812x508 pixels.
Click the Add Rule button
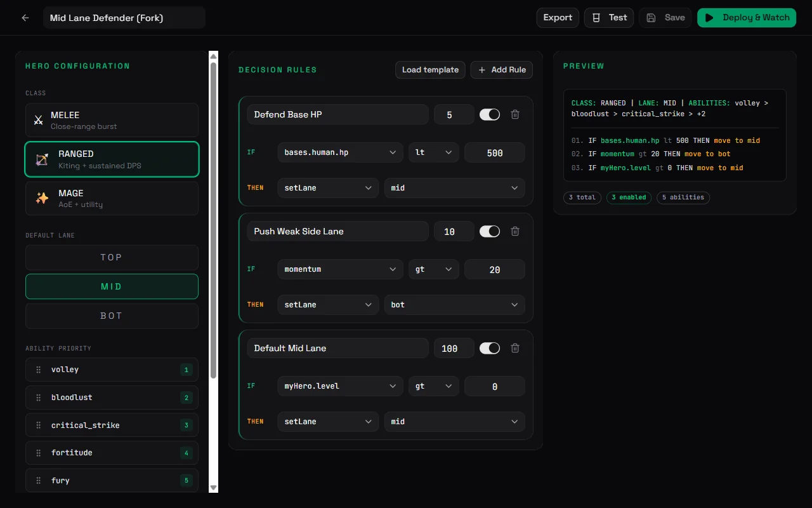502,70
